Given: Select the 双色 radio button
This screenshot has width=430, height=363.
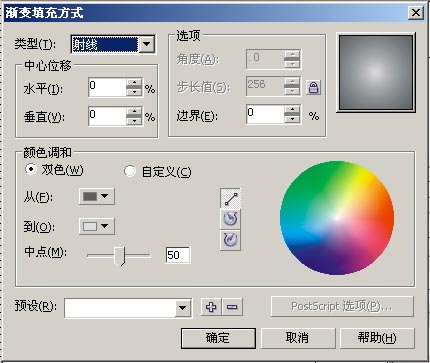Looking at the screenshot, I should click(x=31, y=169).
